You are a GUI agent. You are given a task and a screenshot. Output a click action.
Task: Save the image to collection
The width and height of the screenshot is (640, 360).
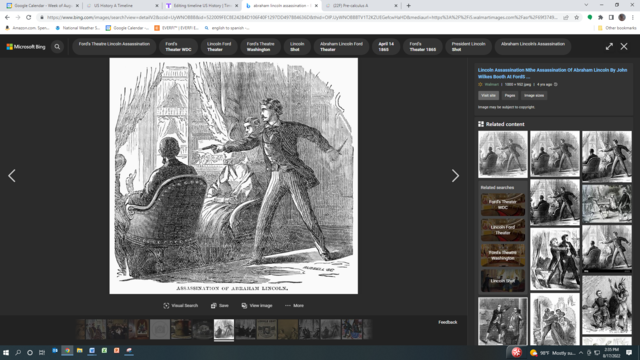coord(220,305)
